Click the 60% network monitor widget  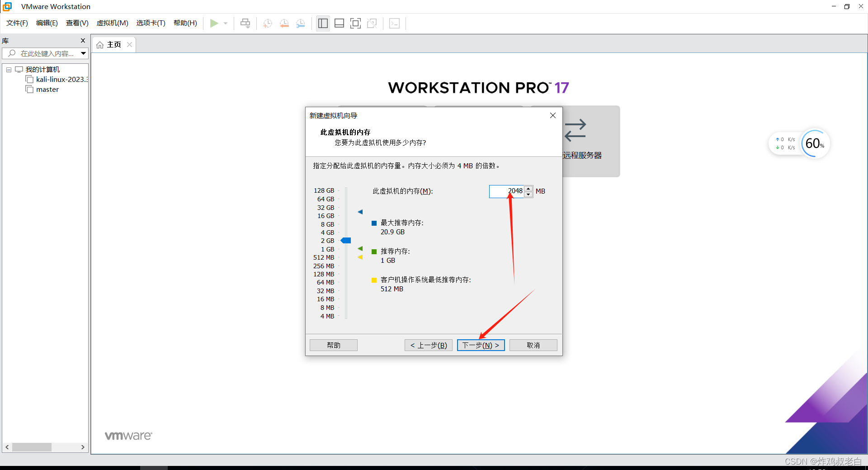(x=815, y=144)
